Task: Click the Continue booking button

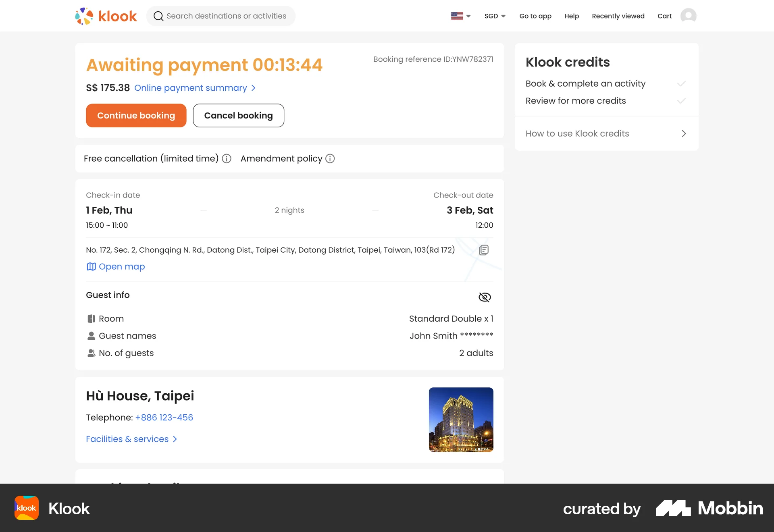Action: (x=136, y=116)
